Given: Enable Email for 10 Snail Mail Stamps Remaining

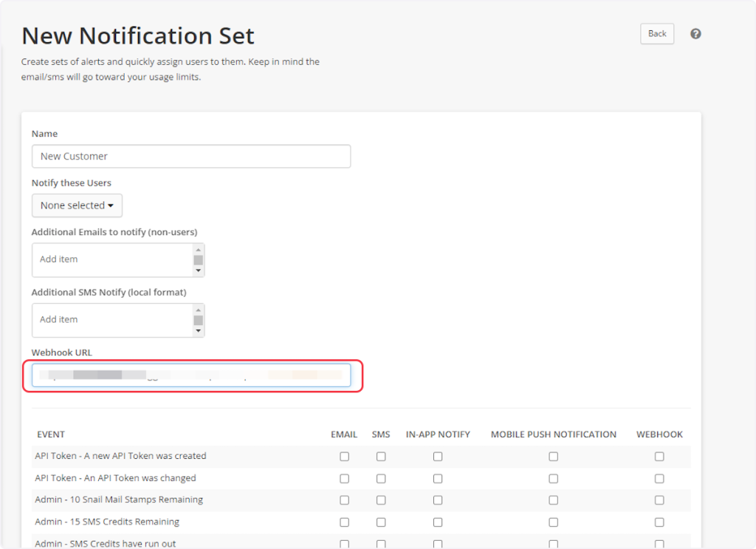Looking at the screenshot, I should tap(344, 500).
